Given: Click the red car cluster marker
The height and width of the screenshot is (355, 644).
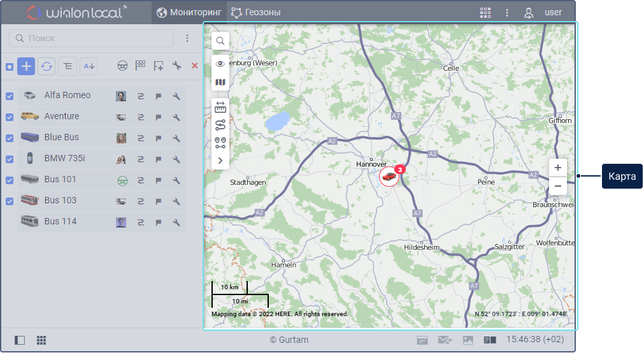Looking at the screenshot, I should click(x=389, y=177).
